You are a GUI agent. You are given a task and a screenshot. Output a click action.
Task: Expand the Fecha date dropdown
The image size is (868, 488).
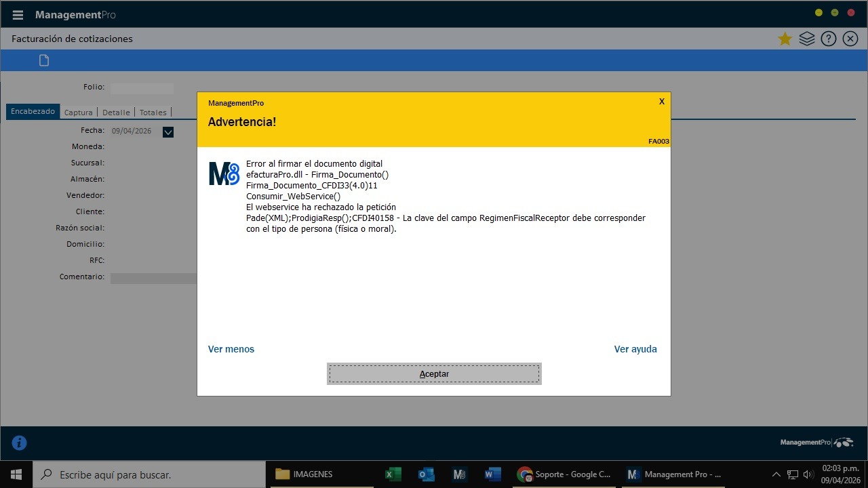tap(168, 132)
